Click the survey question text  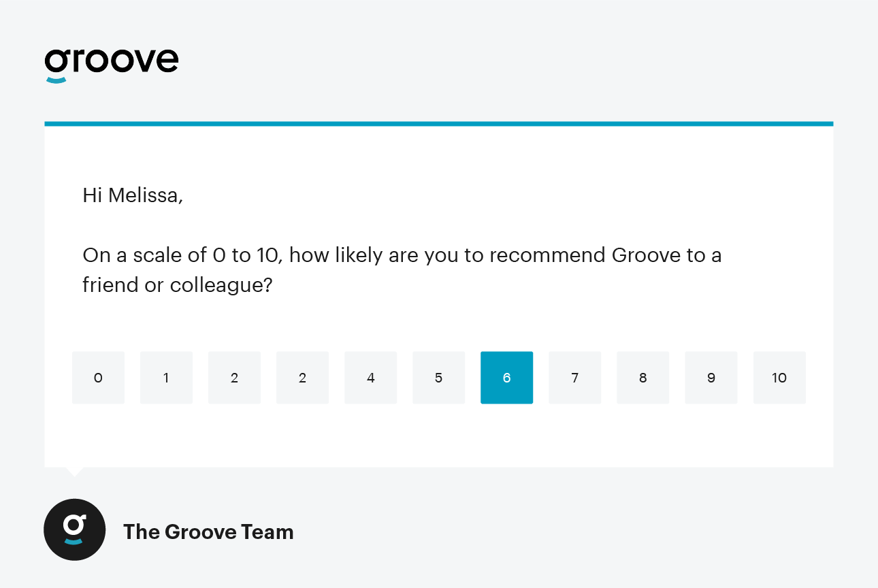402,269
